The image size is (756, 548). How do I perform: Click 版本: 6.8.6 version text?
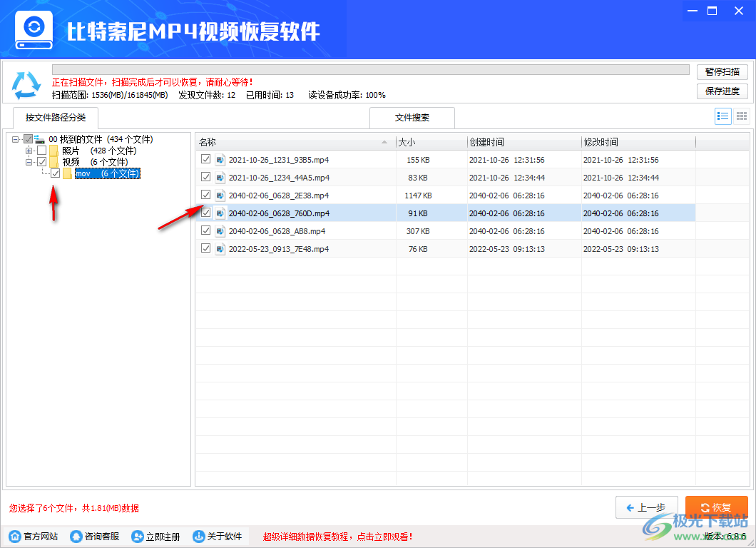pyautogui.click(x=725, y=537)
